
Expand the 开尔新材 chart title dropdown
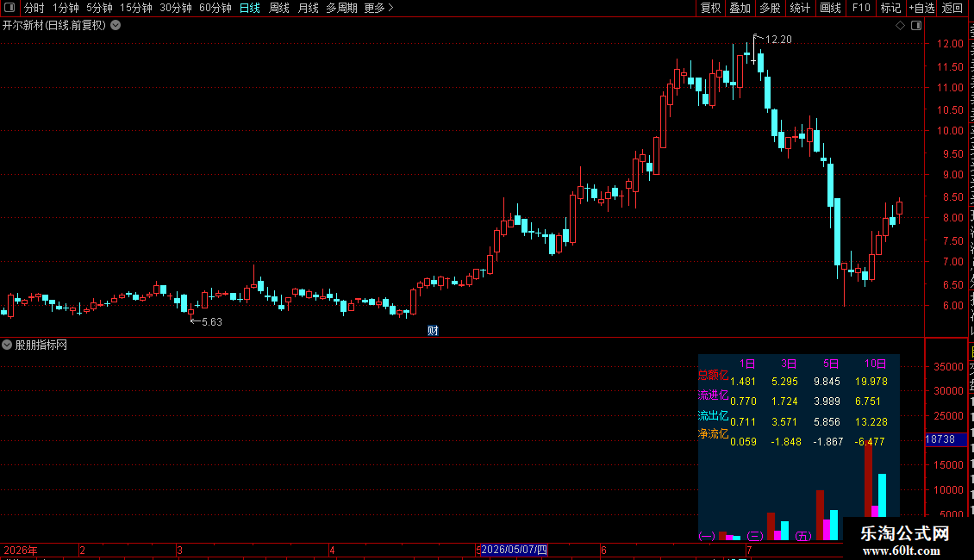point(116,26)
